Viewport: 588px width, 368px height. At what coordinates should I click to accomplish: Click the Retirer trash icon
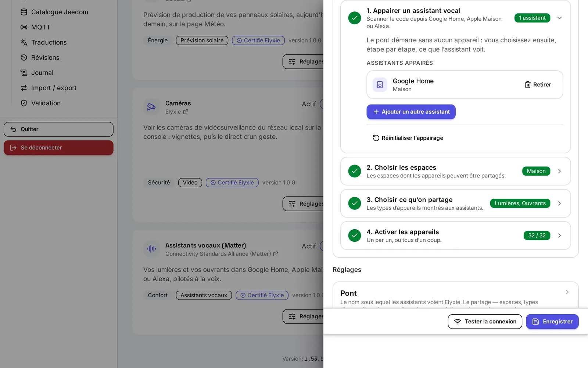528,85
